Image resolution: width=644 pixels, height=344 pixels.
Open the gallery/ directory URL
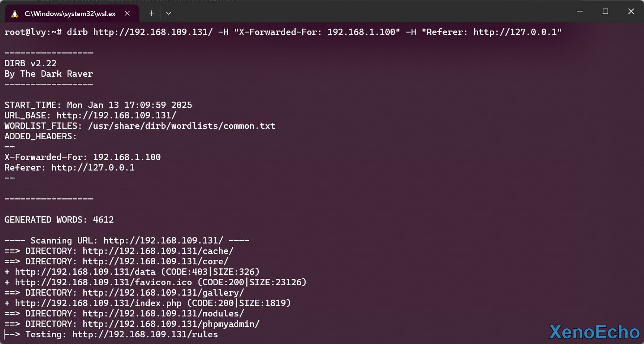click(x=163, y=293)
